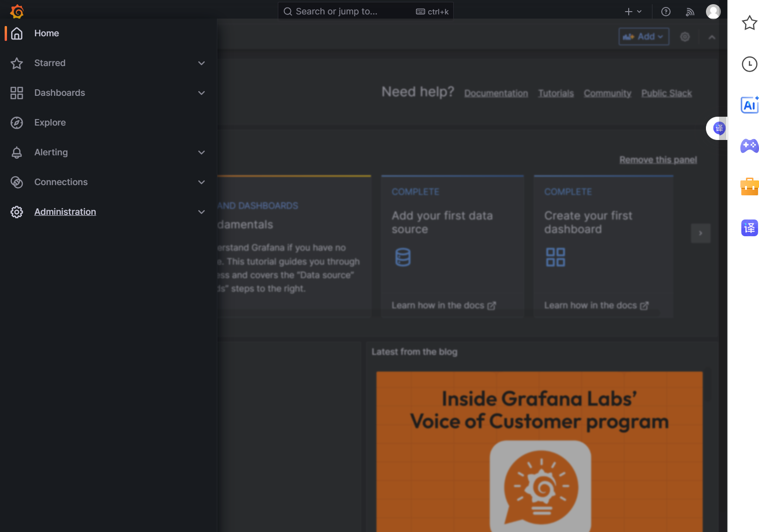Open the AI assistant sidebar icon
The width and height of the screenshot is (759, 532).
point(749,105)
